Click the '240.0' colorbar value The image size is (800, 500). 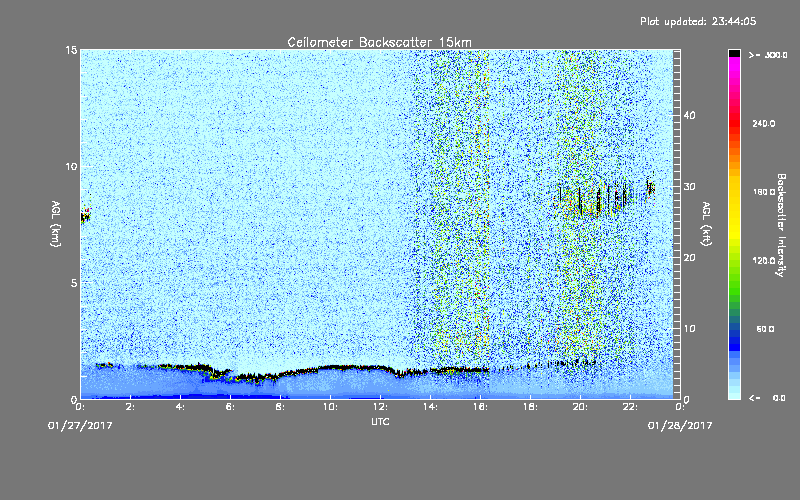coord(763,124)
